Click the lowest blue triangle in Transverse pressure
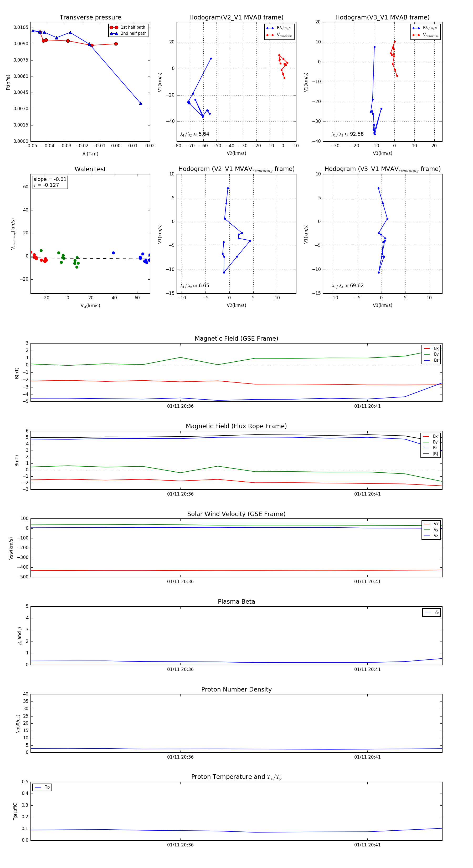 click(x=141, y=103)
